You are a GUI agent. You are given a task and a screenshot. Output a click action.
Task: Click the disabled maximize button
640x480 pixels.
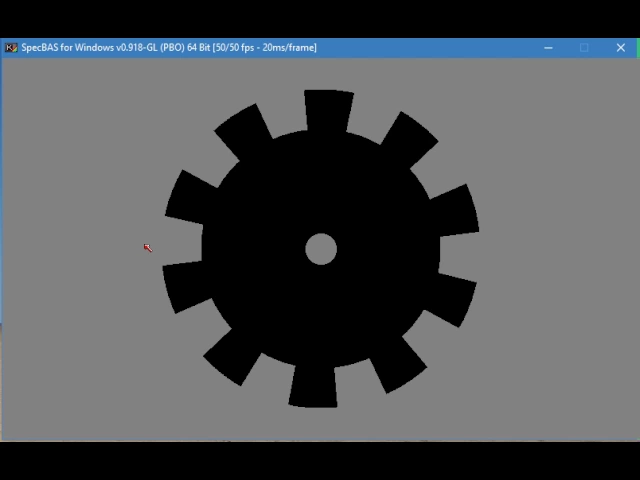point(584,48)
